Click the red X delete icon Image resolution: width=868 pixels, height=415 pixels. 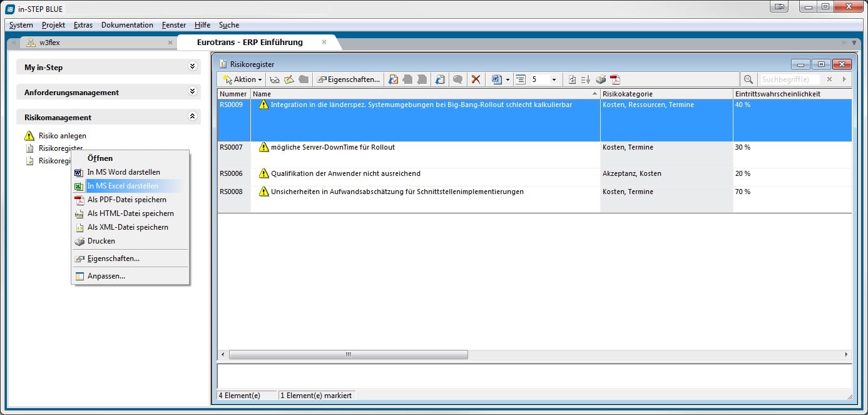[476, 79]
